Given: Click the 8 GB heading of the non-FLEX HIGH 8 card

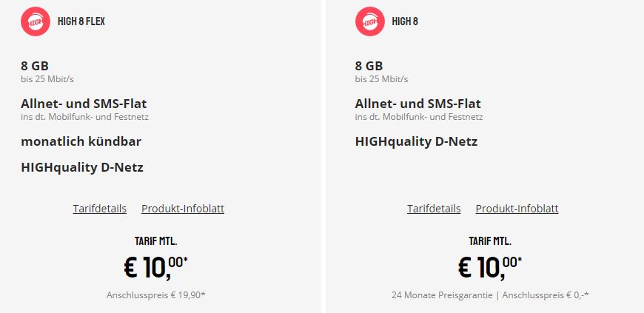Looking at the screenshot, I should tap(369, 66).
